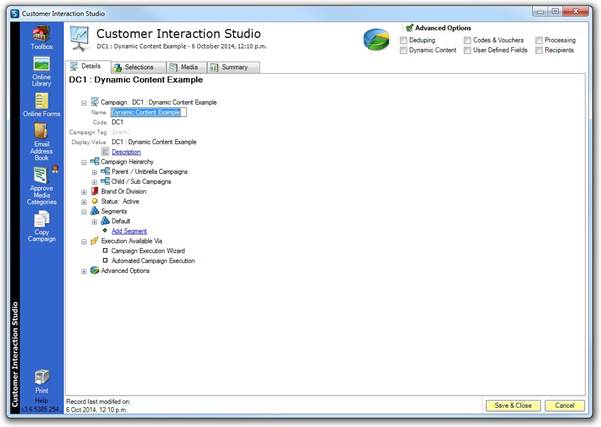The width and height of the screenshot is (601, 427).
Task: Enable the Dynamic Content checkbox
Action: tap(403, 50)
